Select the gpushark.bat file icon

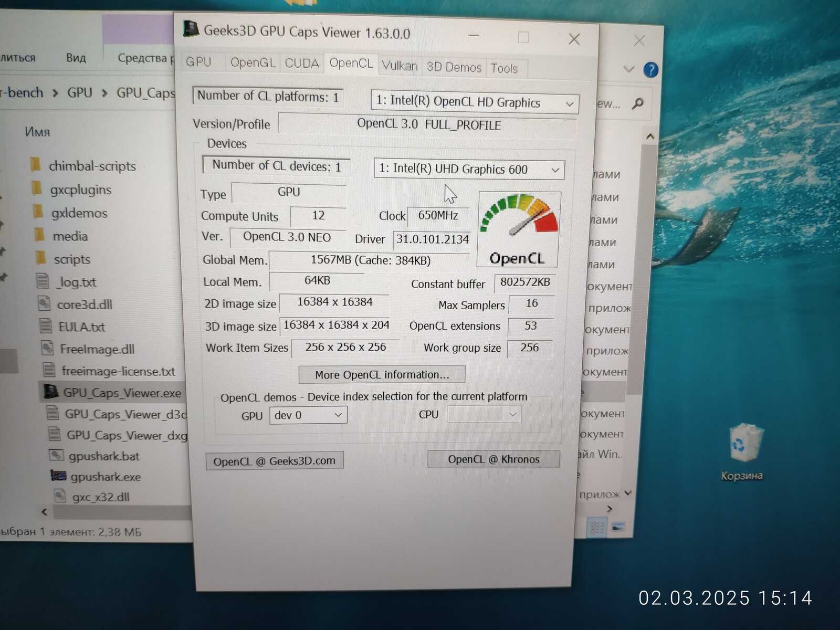(x=56, y=455)
